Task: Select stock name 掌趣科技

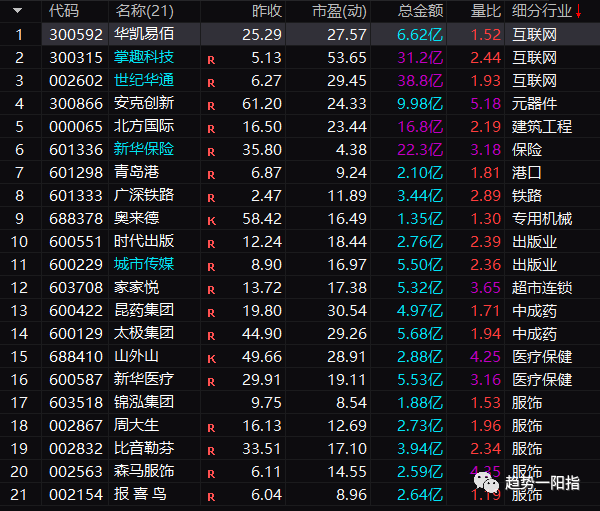Action: pyautogui.click(x=144, y=57)
